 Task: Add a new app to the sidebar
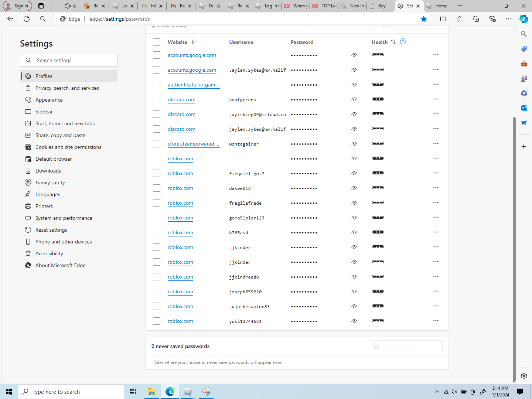[x=524, y=147]
